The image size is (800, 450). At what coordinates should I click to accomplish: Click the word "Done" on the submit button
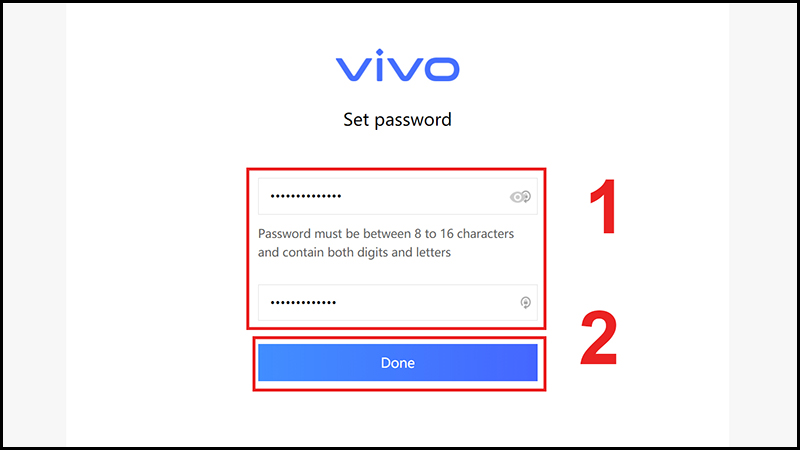[x=398, y=363]
